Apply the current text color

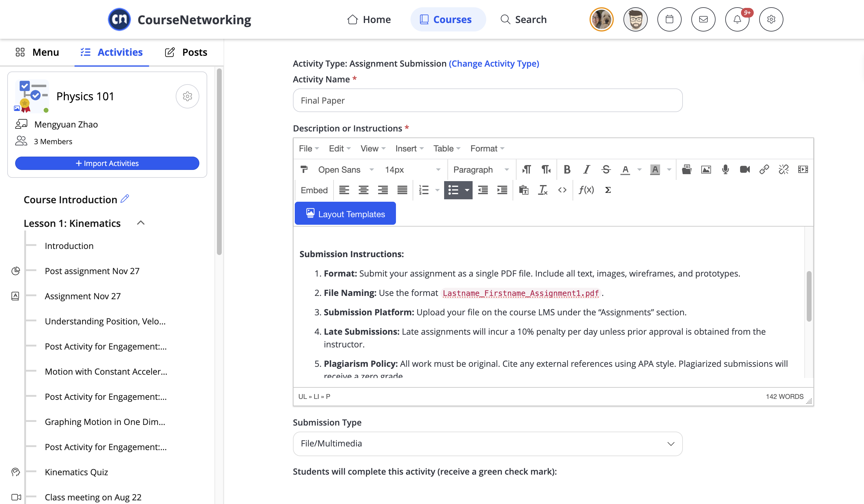point(625,169)
